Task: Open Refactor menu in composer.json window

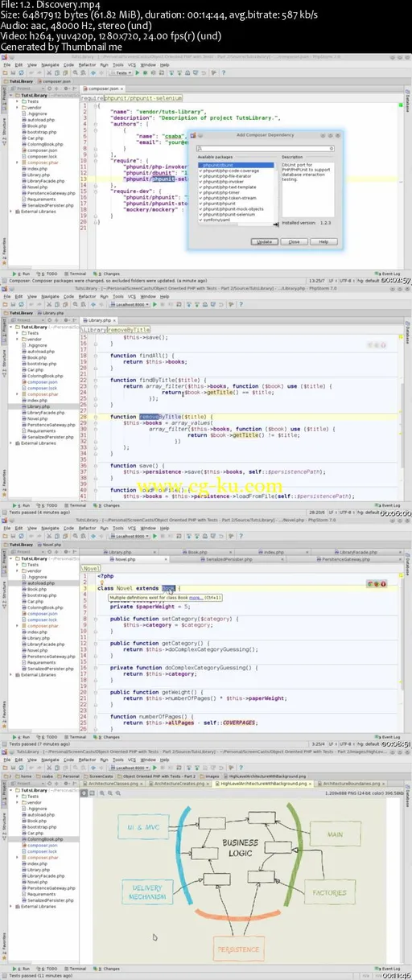Action: click(x=89, y=65)
